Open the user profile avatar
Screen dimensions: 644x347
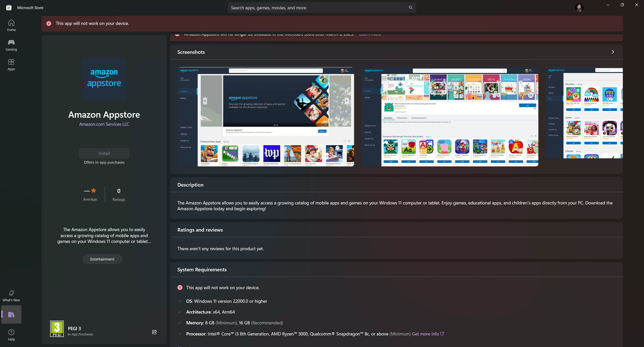(x=579, y=8)
